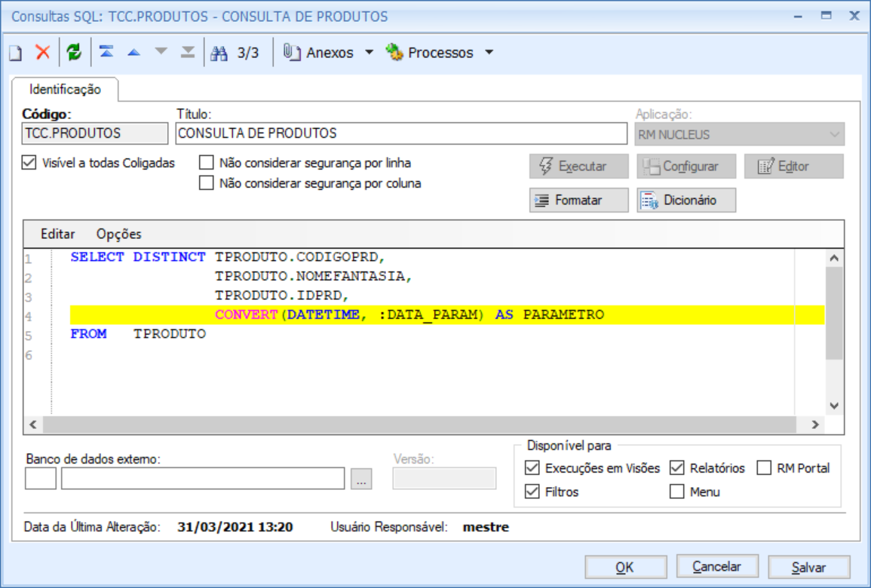Viewport: 871px width, 588px height.
Task: Click SQL editor scroll right arrow
Action: [815, 424]
